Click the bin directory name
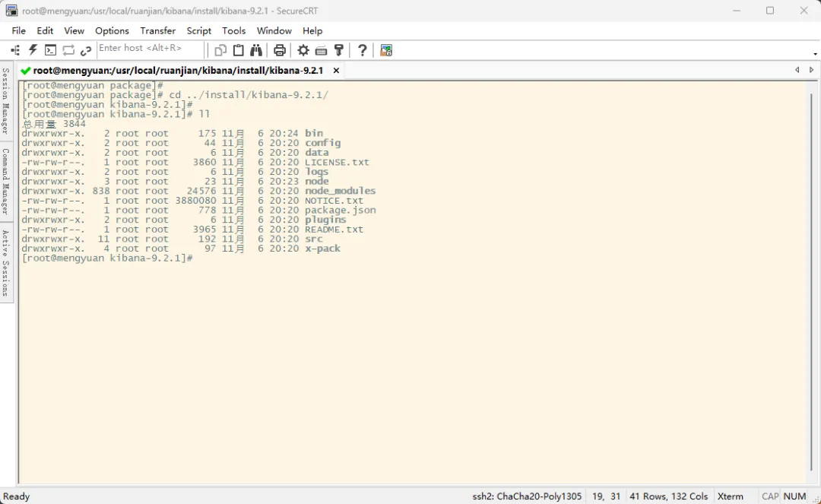The image size is (821, 504). (x=314, y=134)
